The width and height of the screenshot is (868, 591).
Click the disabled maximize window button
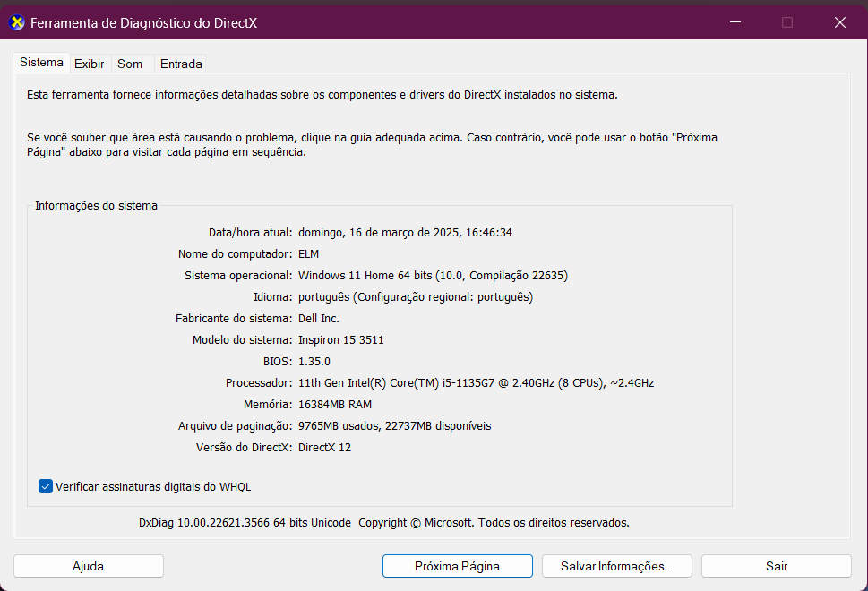787,22
